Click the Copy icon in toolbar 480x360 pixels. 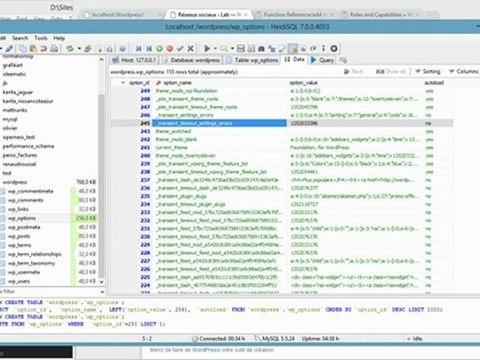pos(23,49)
